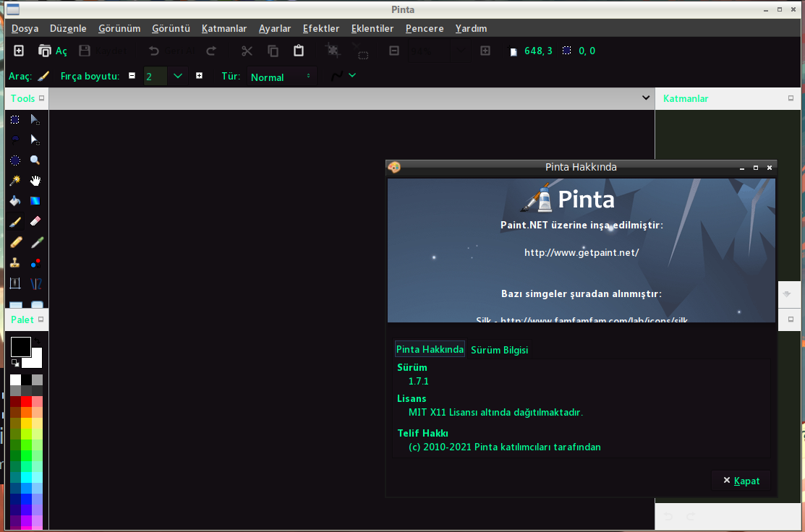Switch to the Pinta Hakkında tab
This screenshot has width=805, height=532.
coord(430,349)
